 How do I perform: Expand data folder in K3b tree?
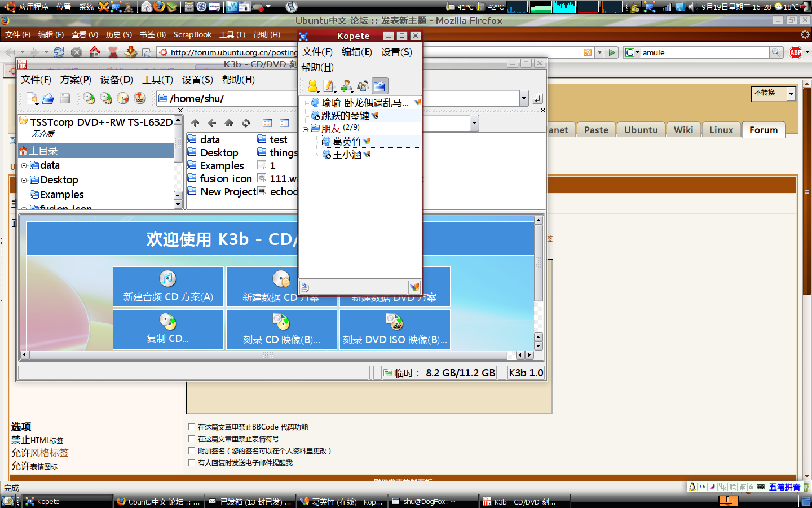pyautogui.click(x=24, y=165)
